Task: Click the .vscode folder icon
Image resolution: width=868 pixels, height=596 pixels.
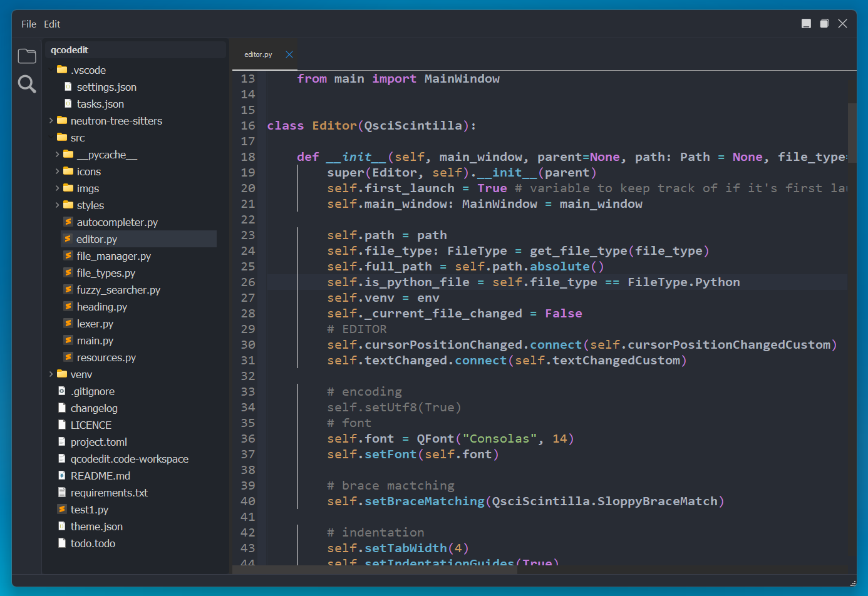Action: [62, 69]
